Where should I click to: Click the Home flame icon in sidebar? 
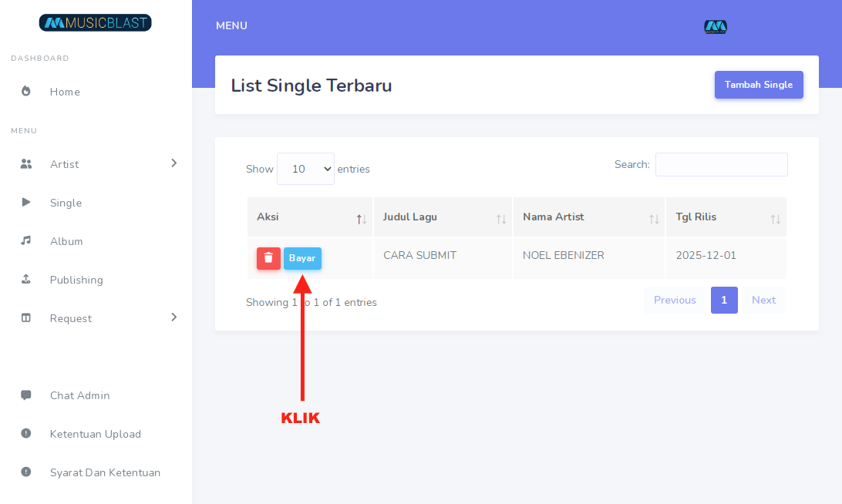(x=26, y=92)
